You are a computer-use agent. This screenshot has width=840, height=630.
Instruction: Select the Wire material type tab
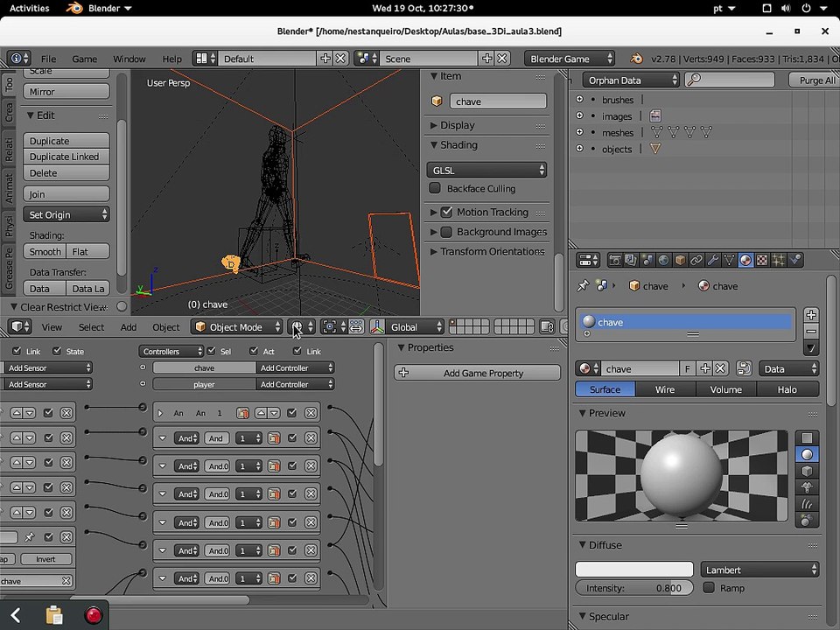click(x=665, y=389)
